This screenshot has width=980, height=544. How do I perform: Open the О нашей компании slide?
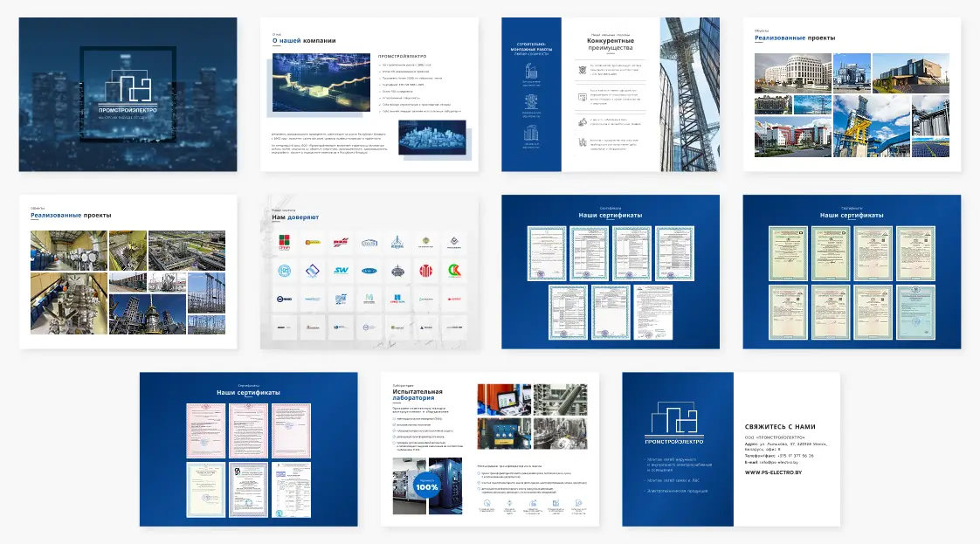[x=369, y=94]
